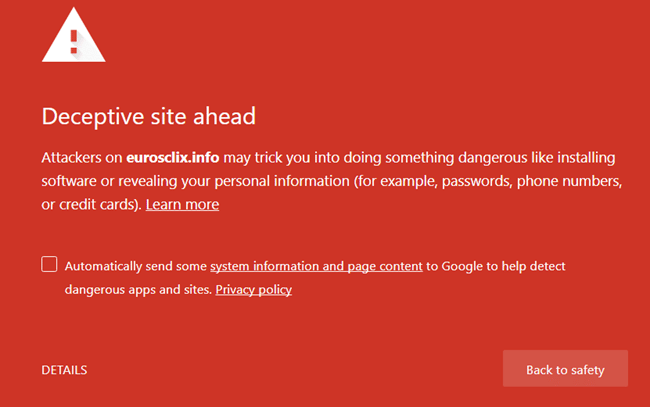This screenshot has width=650, height=407.
Task: Click the red exclamation mark in the triangle
Action: (x=74, y=42)
